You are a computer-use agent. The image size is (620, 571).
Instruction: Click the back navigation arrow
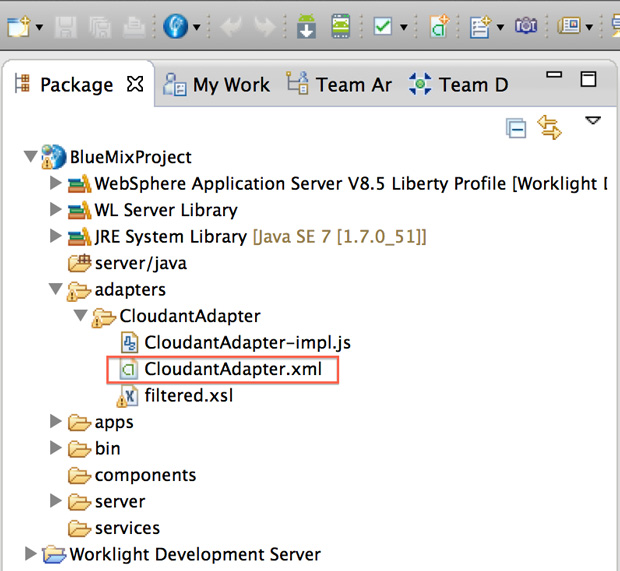click(231, 27)
